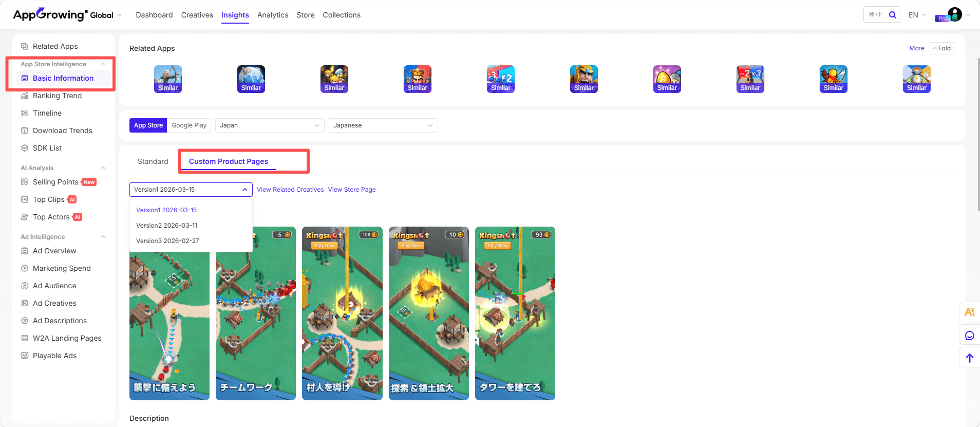
Task: Open the user profile avatar
Action: [954, 14]
